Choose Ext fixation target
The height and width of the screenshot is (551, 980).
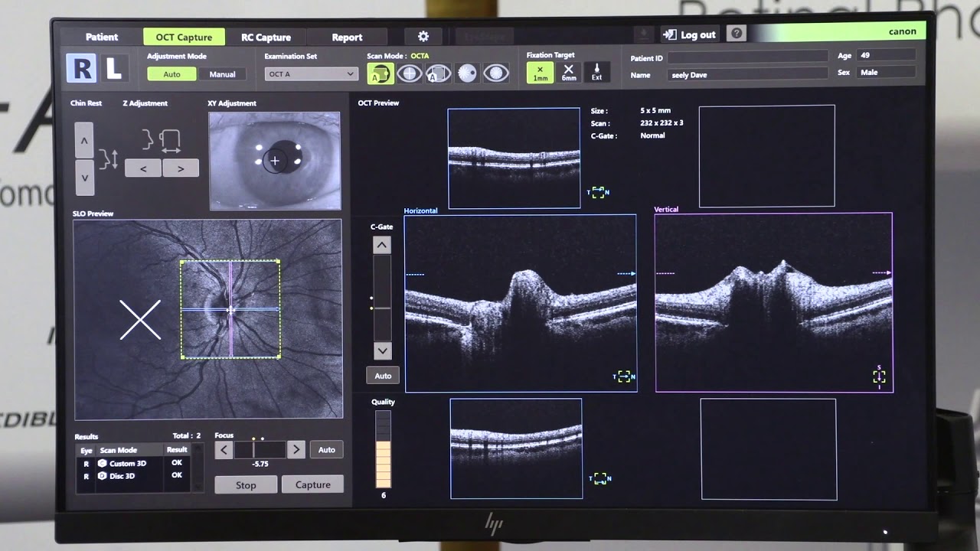(x=596, y=73)
